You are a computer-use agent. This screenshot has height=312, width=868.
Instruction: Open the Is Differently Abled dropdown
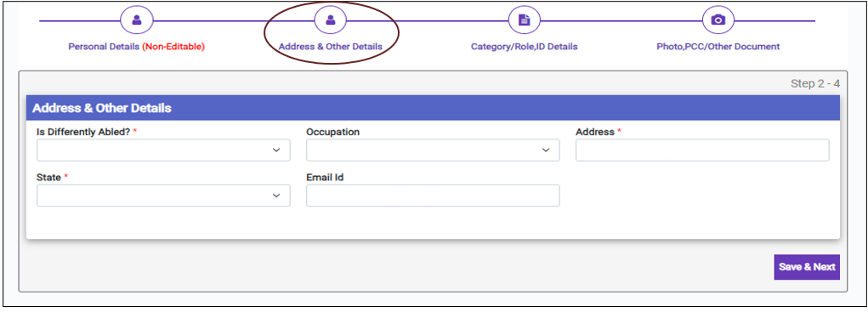[x=163, y=150]
